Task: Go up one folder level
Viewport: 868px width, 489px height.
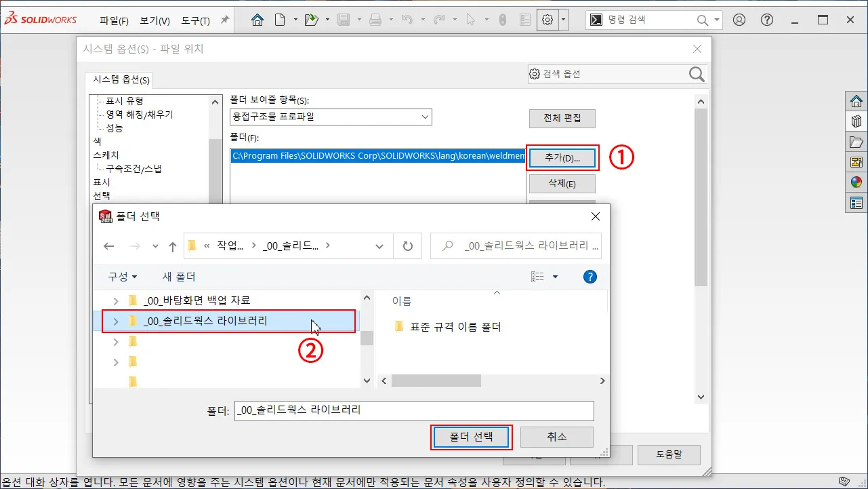Action: (x=172, y=246)
